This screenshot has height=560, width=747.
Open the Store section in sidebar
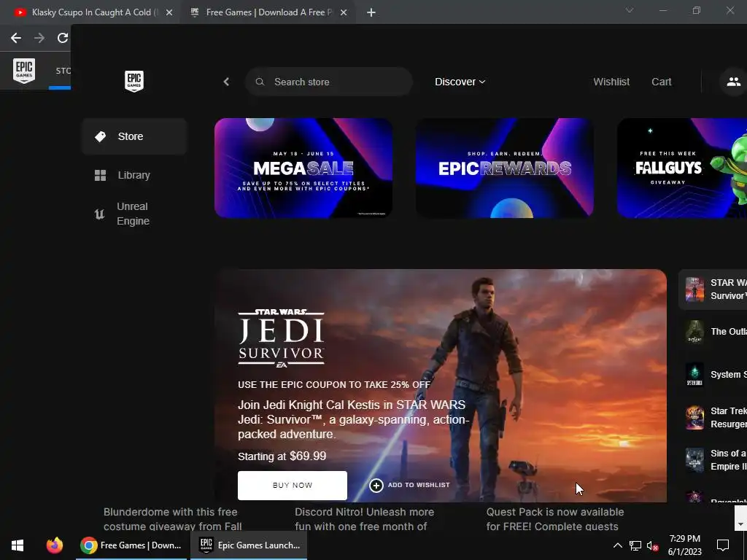[x=134, y=136]
